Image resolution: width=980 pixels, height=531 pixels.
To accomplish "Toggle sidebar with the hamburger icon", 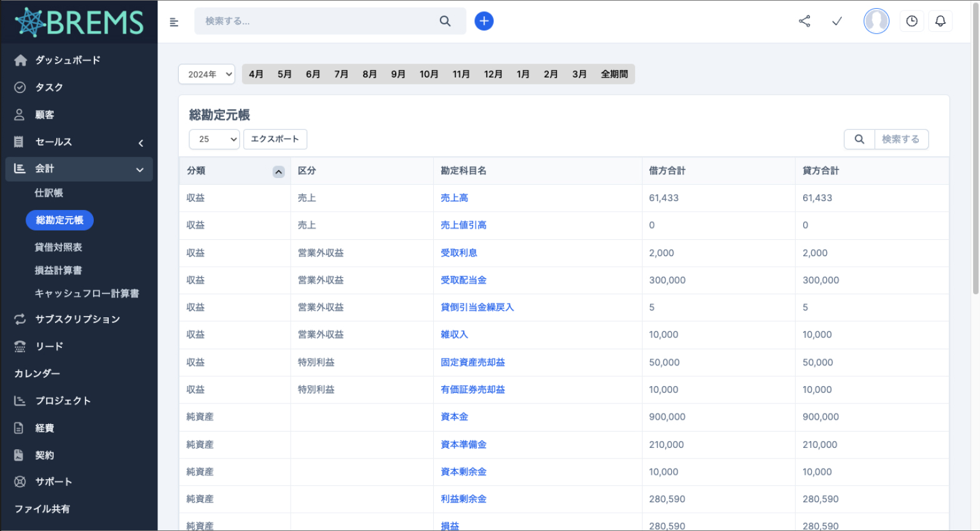I will pyautogui.click(x=174, y=22).
